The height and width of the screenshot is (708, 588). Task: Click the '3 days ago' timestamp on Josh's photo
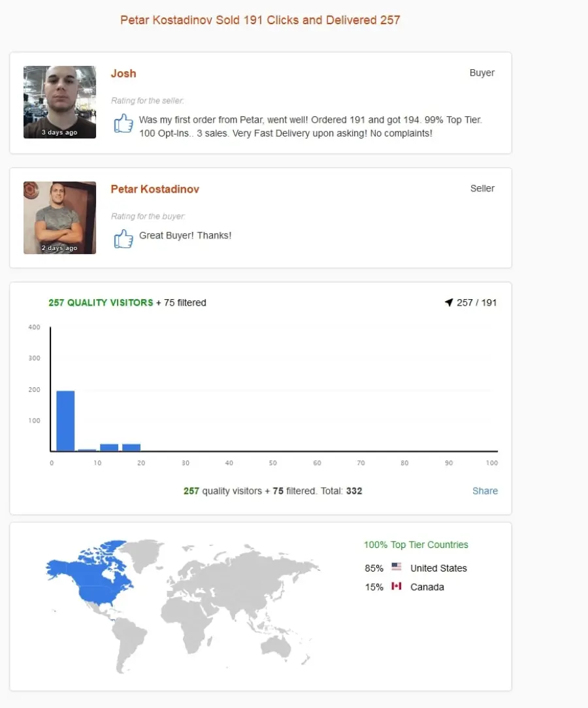59,133
